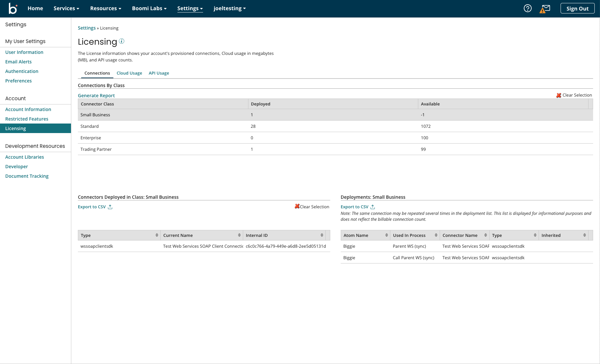Click the Inherited column sort arrows

585,235
